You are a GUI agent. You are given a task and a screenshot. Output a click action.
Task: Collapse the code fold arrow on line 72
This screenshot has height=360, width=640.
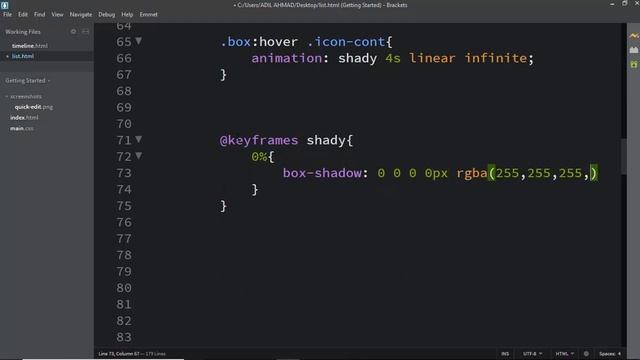pyautogui.click(x=139, y=156)
